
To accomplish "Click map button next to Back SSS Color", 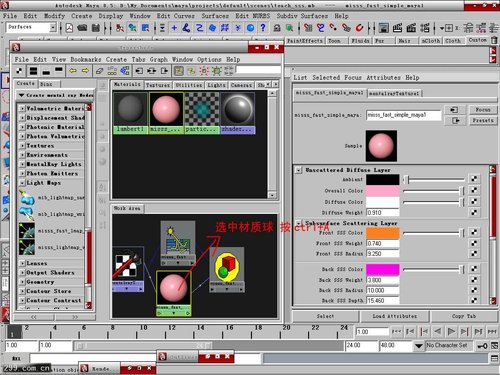I will tap(474, 269).
